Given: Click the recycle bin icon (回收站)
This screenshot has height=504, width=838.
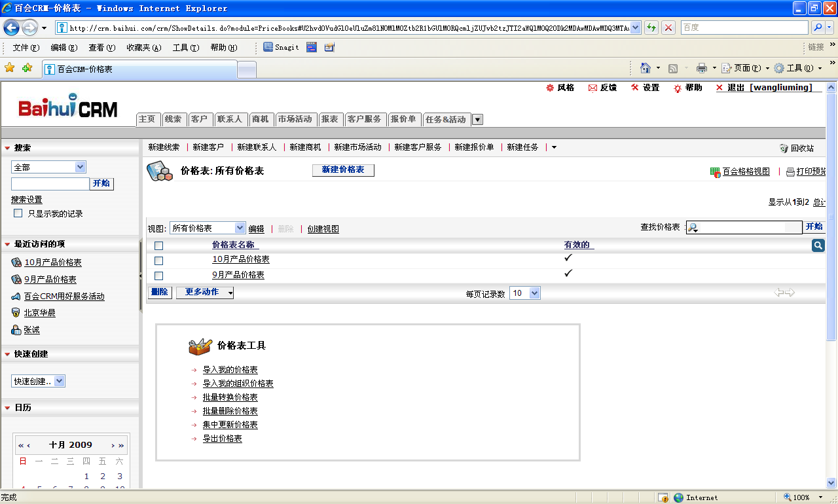Looking at the screenshot, I should 784,149.
